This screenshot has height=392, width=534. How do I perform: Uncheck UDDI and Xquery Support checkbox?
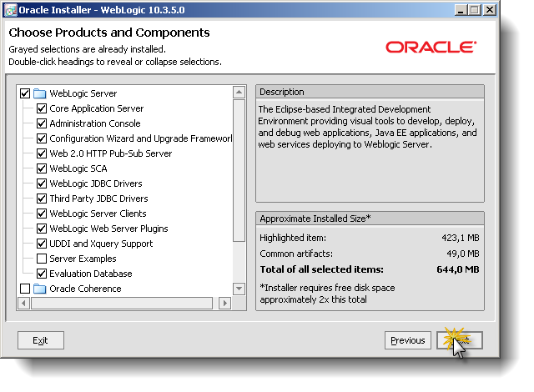click(x=42, y=244)
